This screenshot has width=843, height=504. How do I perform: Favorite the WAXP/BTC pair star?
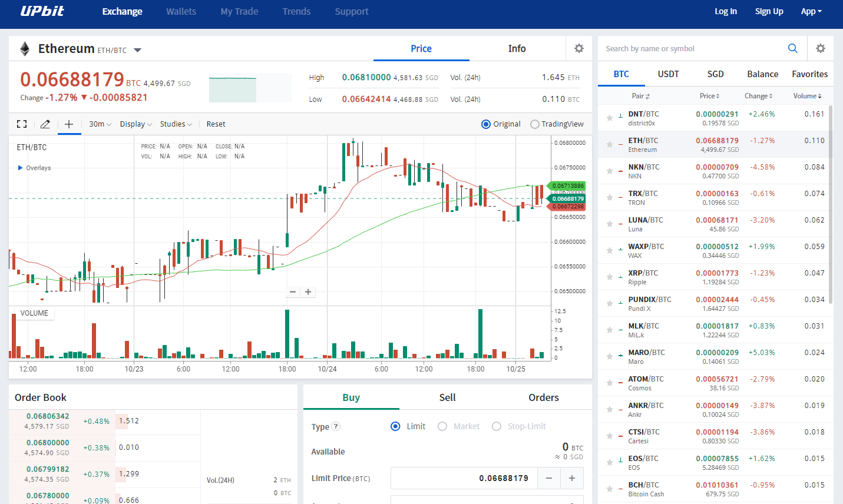point(610,250)
